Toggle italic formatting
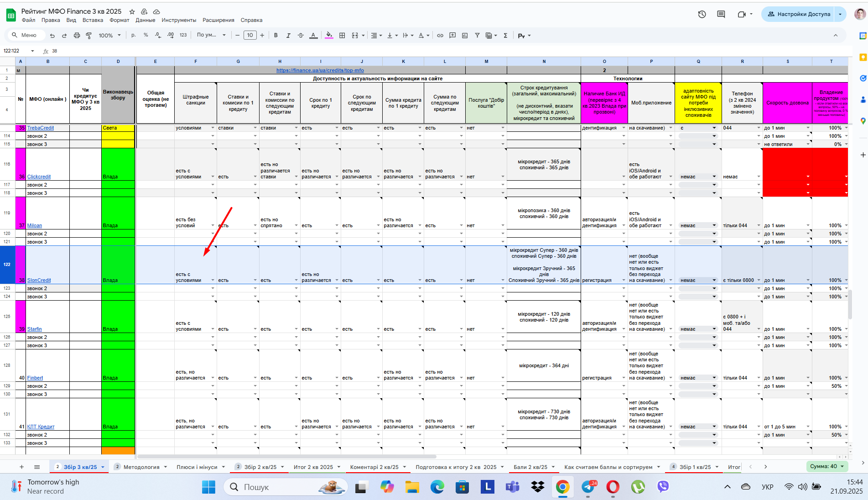 (x=288, y=35)
